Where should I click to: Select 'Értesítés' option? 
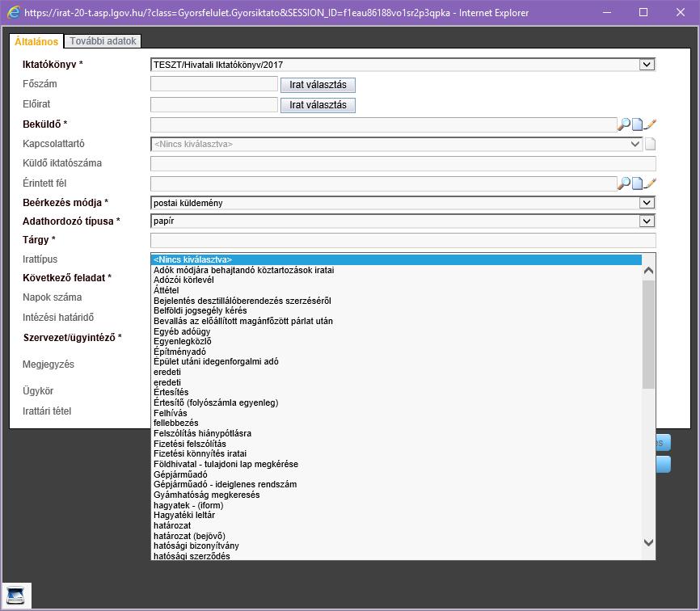[x=396, y=392]
